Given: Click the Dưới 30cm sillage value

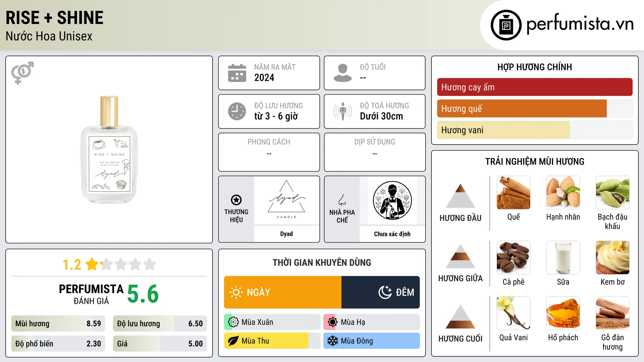Looking at the screenshot, I should click(381, 116).
